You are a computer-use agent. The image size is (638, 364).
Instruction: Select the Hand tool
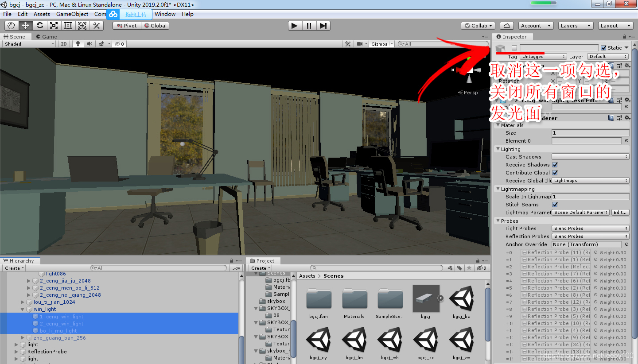click(11, 26)
